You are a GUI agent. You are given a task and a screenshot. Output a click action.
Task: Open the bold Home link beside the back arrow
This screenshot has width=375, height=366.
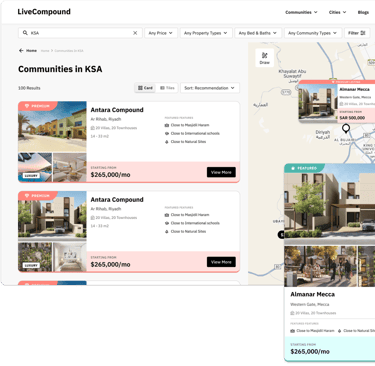(31, 51)
